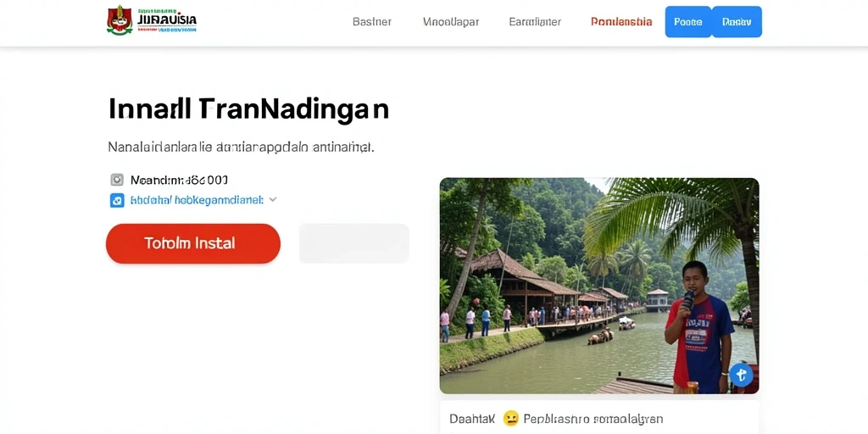Expand the chevron next to hbdehal hebkegamdianek
868x434 pixels.
tap(272, 200)
